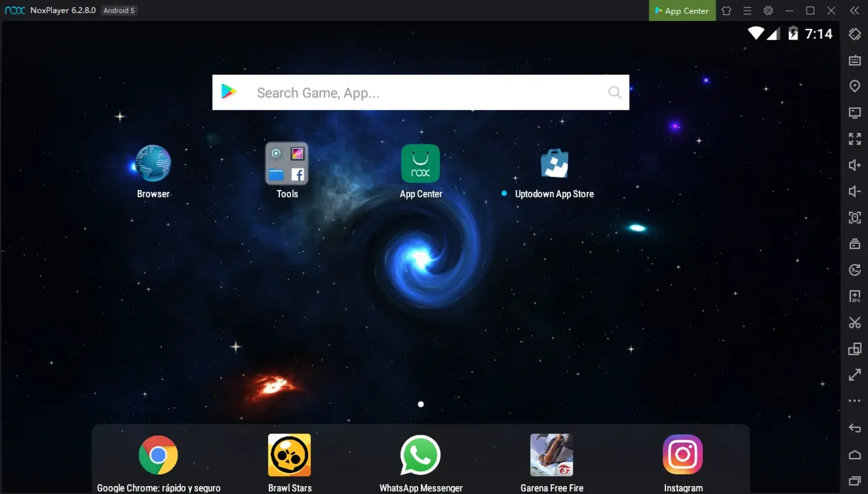Decrease the emulator volume
The width and height of the screenshot is (868, 494).
click(854, 191)
